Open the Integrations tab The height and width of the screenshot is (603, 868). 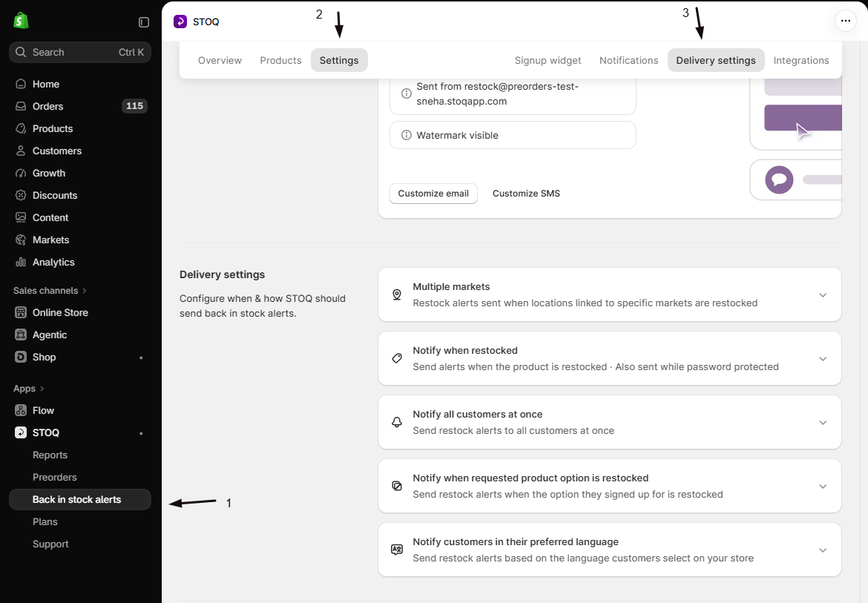point(801,60)
